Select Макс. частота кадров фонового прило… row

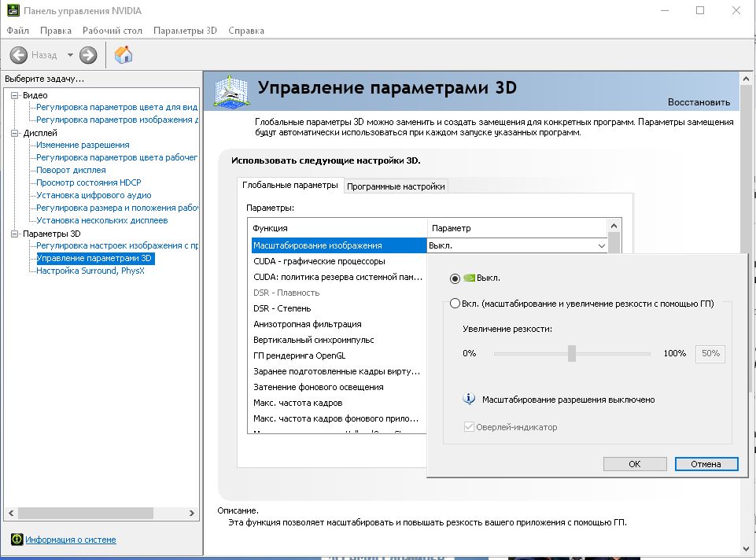(339, 418)
